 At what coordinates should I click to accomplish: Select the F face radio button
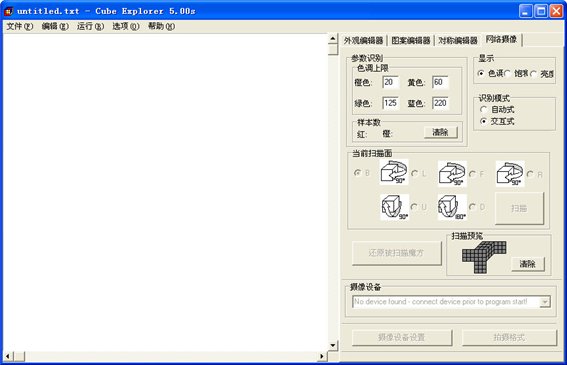pos(472,174)
